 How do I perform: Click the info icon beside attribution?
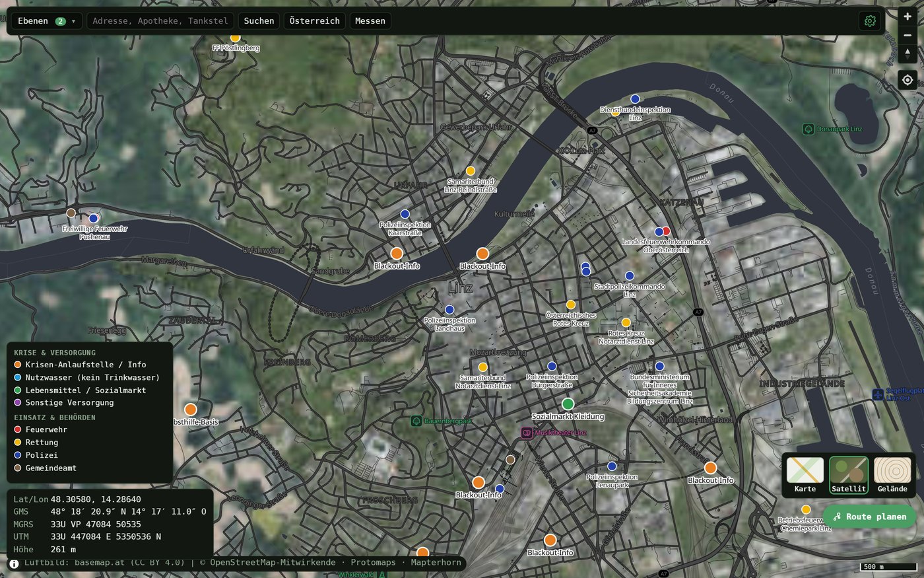14,563
